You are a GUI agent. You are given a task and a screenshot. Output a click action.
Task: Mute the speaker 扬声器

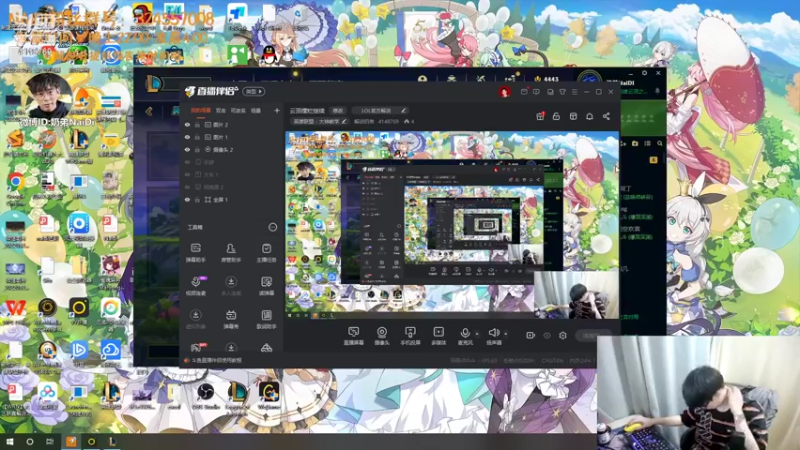[x=493, y=336]
